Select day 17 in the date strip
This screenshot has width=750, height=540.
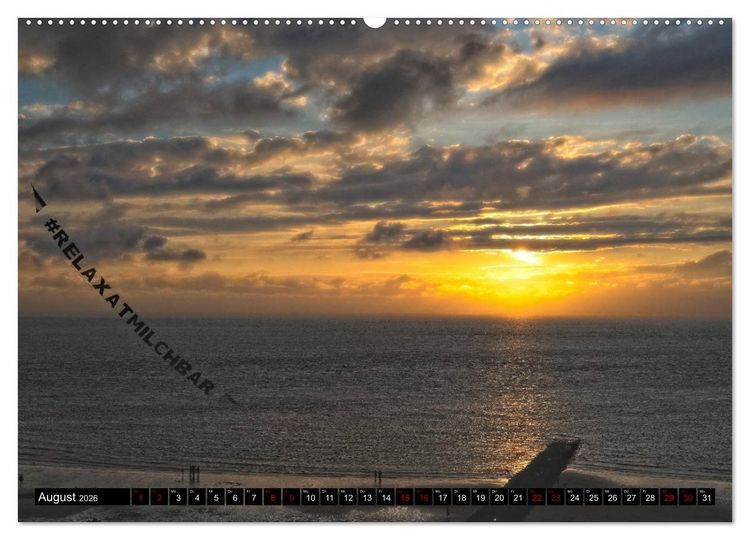pyautogui.click(x=443, y=497)
